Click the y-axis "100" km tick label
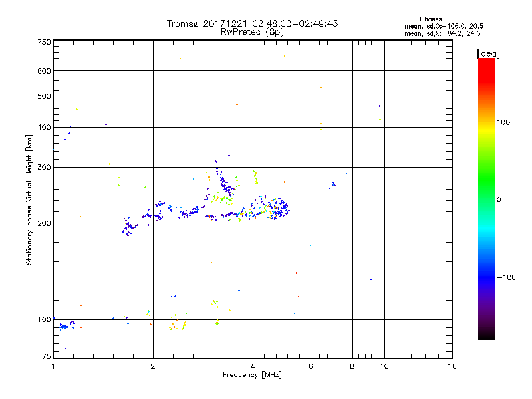Viewport: 532px width, 399px height. (44, 319)
